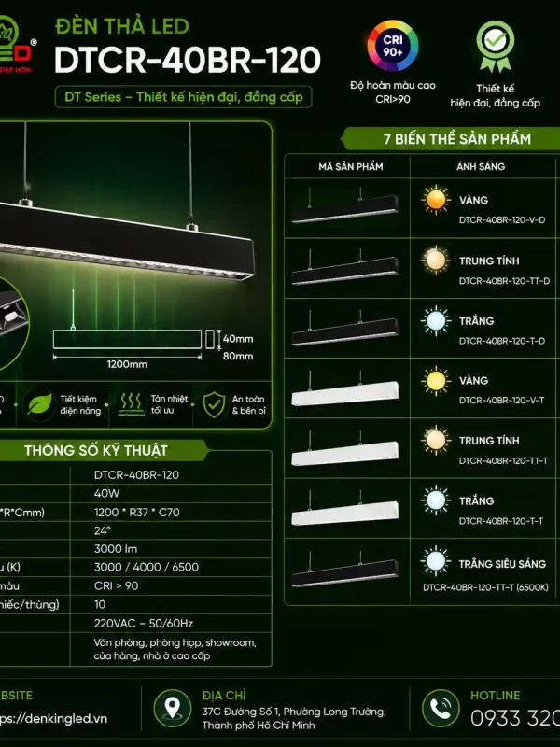Click the product code DTCR-40BR-120-T-T
This screenshot has width=560, height=747.
501,521
